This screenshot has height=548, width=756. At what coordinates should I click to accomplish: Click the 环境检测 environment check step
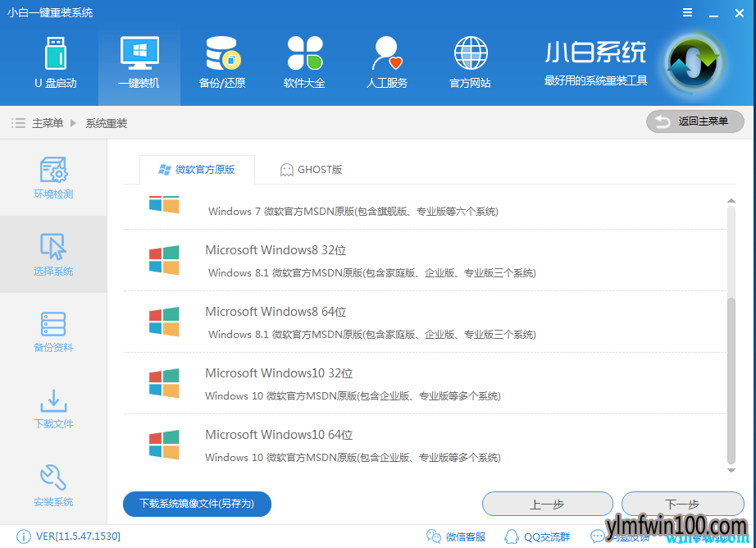pyautogui.click(x=53, y=177)
